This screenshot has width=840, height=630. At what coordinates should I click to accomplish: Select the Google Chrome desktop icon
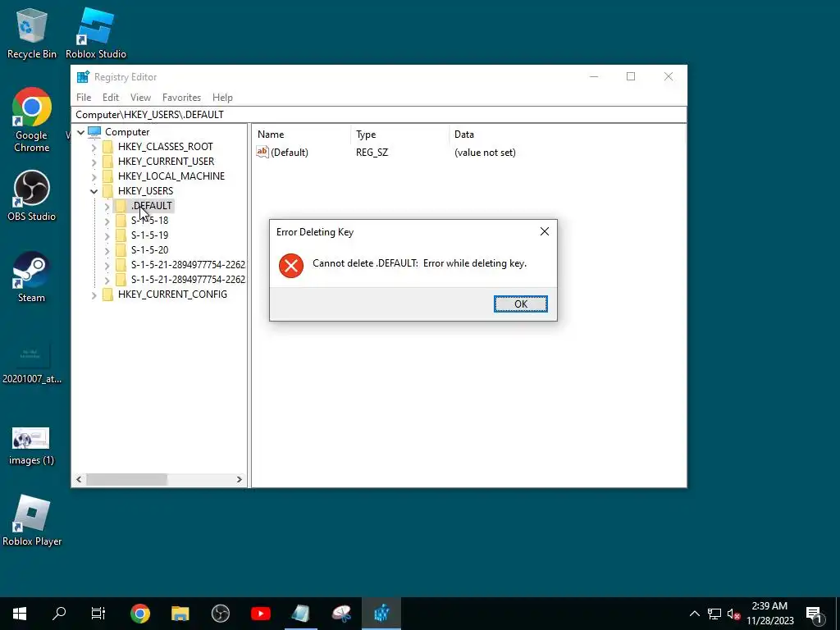pos(32,121)
